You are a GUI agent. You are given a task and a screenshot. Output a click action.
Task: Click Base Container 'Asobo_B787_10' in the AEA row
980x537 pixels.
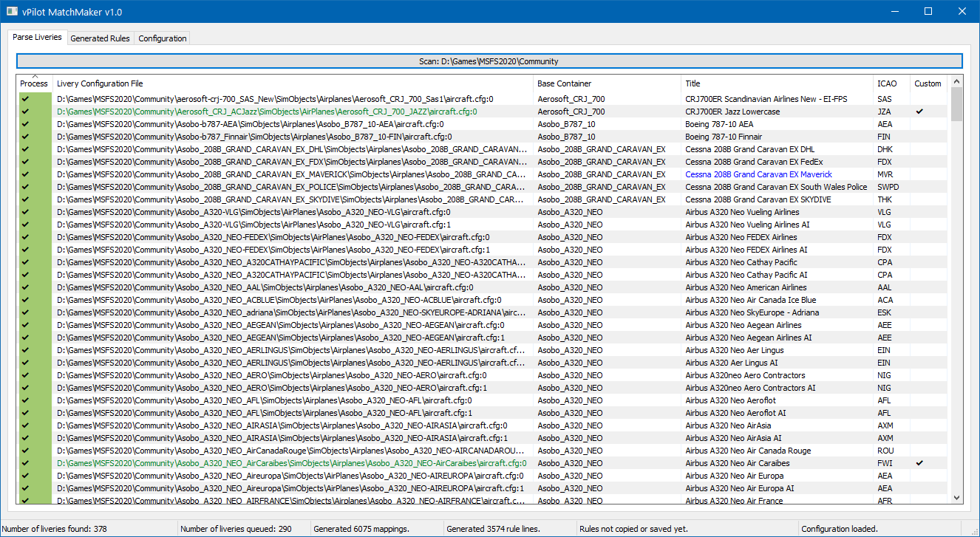[x=566, y=124]
